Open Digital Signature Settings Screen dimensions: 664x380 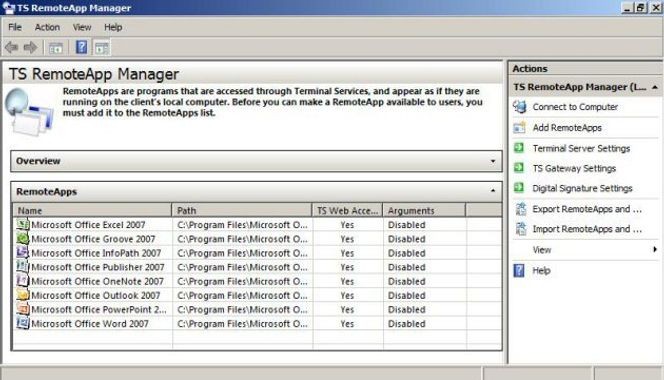[x=582, y=188]
